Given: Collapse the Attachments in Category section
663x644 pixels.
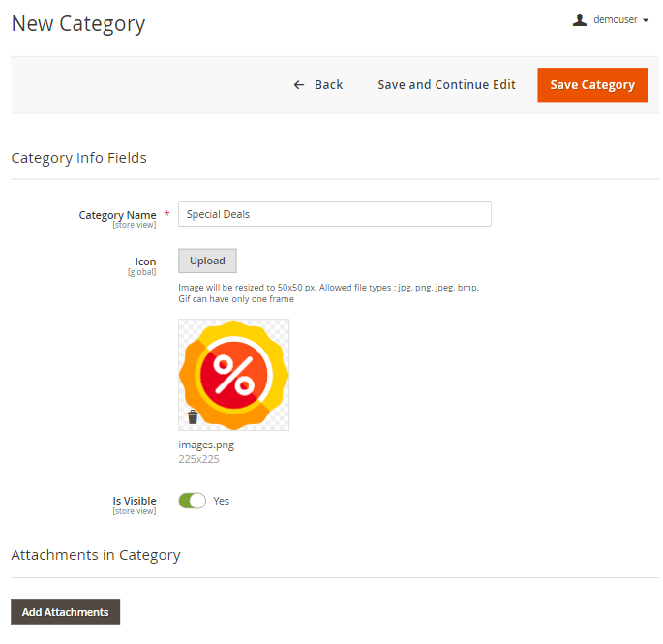Looking at the screenshot, I should click(x=96, y=555).
